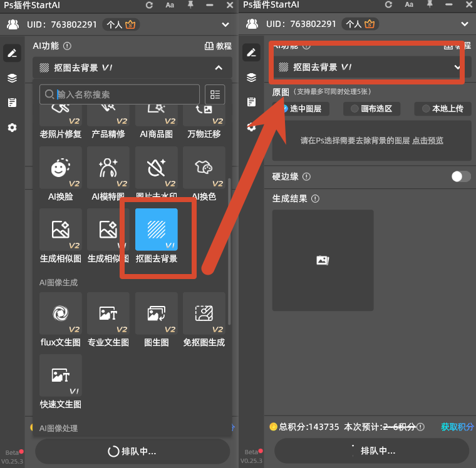Select the 画布选区 radio option
Image resolution: width=476 pixels, height=468 pixels.
371,109
